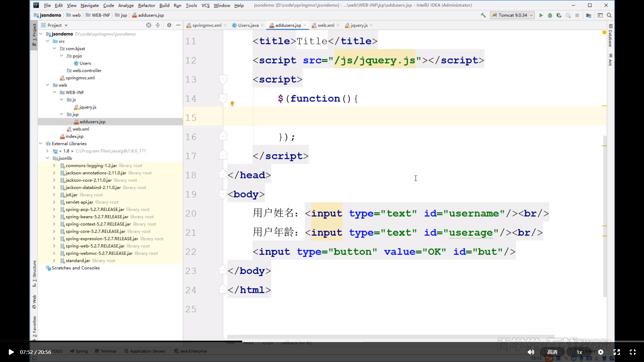Open video player settings gear

pos(601,352)
